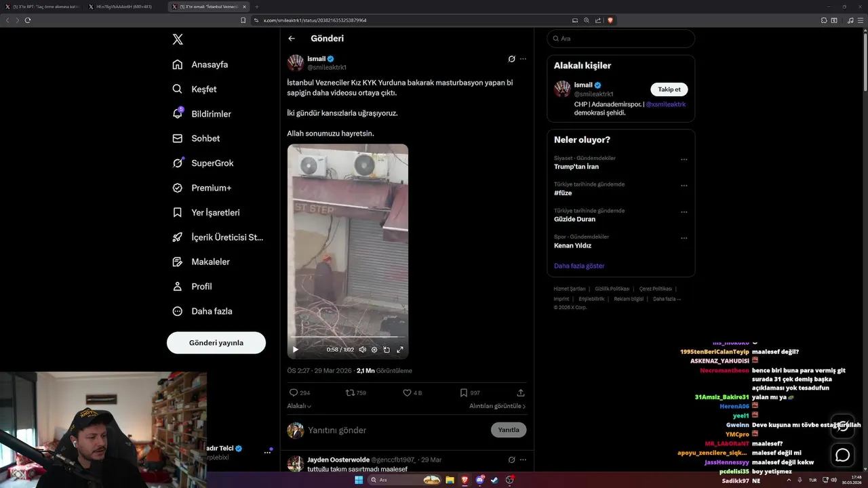This screenshot has width=868, height=488.
Task: Open the Hizmet Şartları footer link
Action: pos(570,289)
